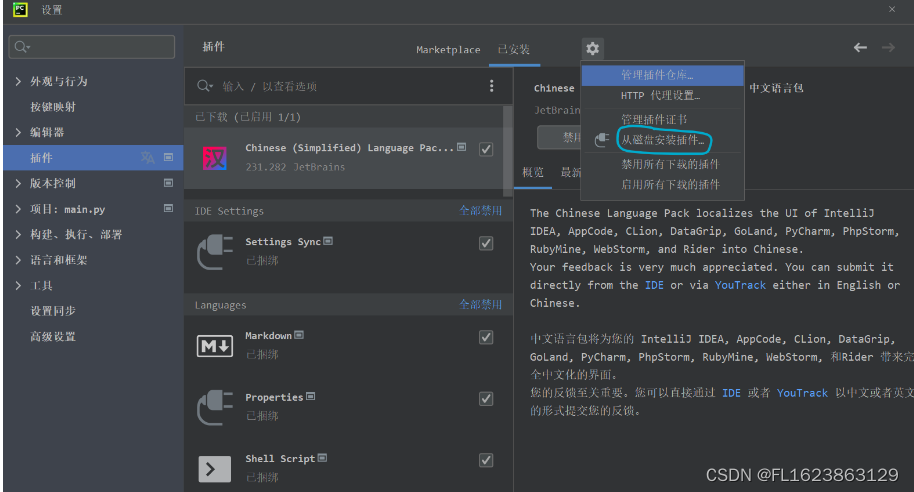Toggle the Settings Sync plugin checkbox

[x=486, y=243]
